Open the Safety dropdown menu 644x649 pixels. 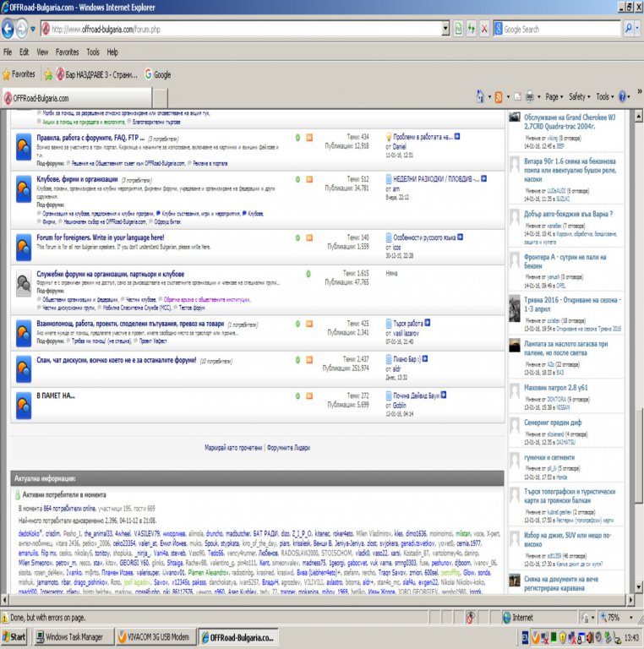pos(580,97)
